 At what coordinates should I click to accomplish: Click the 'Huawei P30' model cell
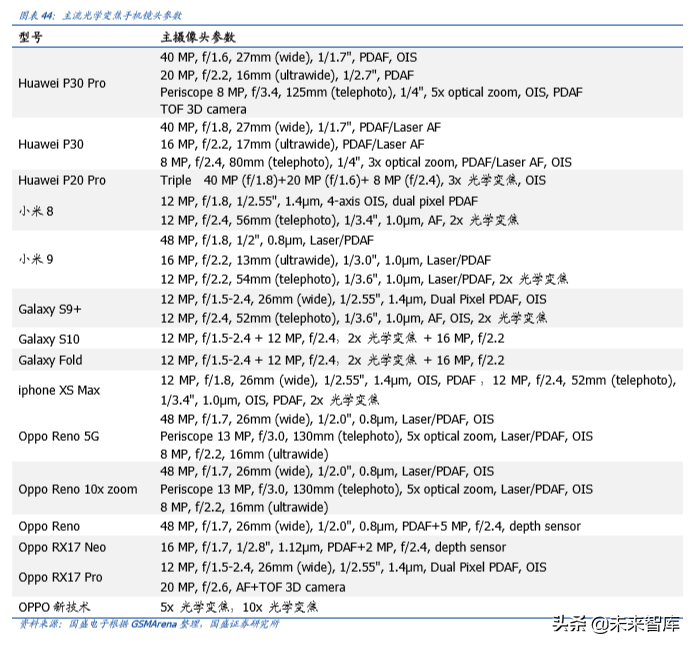51,144
